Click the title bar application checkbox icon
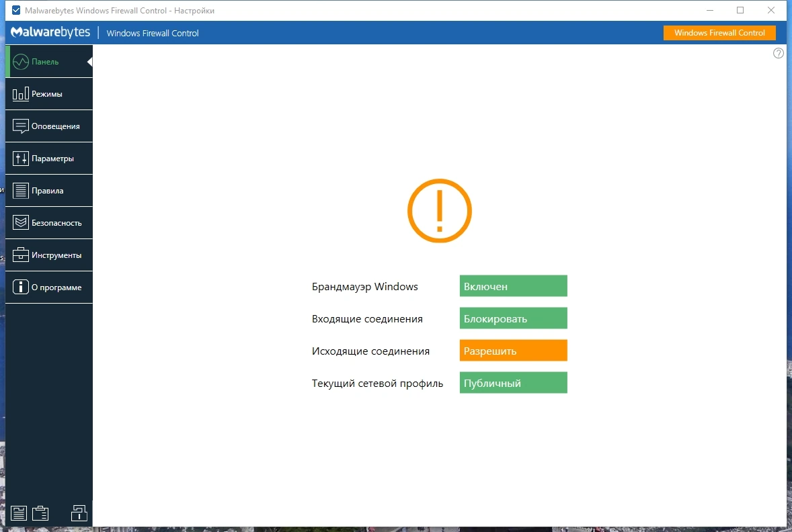Screen dimensions: 792x532 pos(16,10)
